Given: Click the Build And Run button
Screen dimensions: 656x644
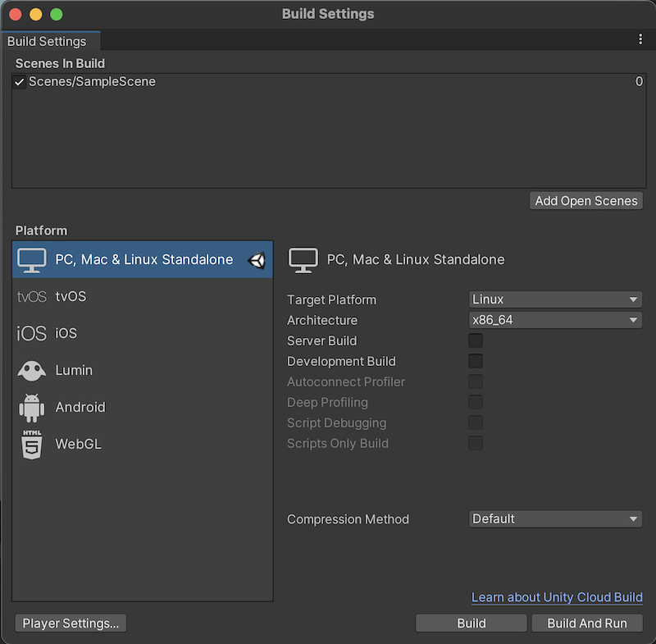Looking at the screenshot, I should click(x=587, y=623).
